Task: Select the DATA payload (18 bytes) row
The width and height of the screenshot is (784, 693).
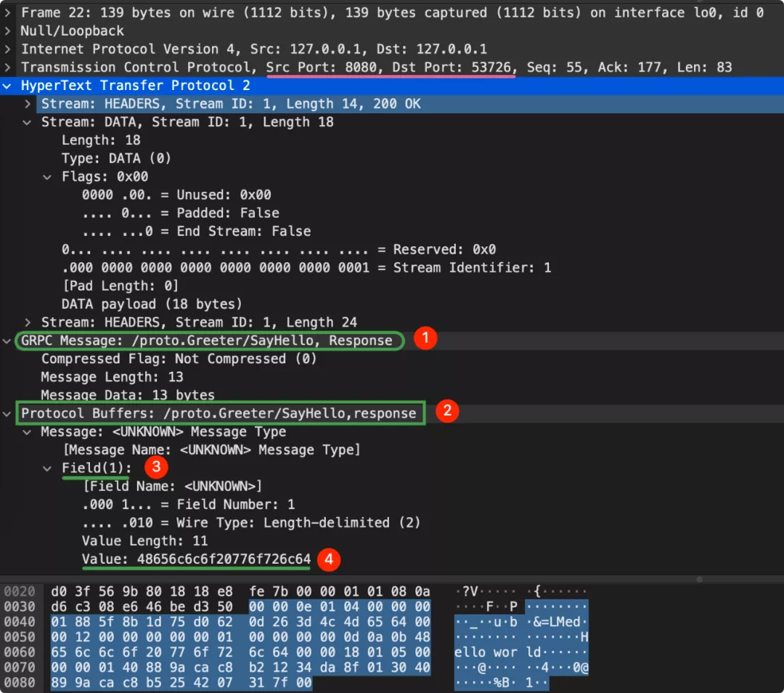Action: (152, 304)
